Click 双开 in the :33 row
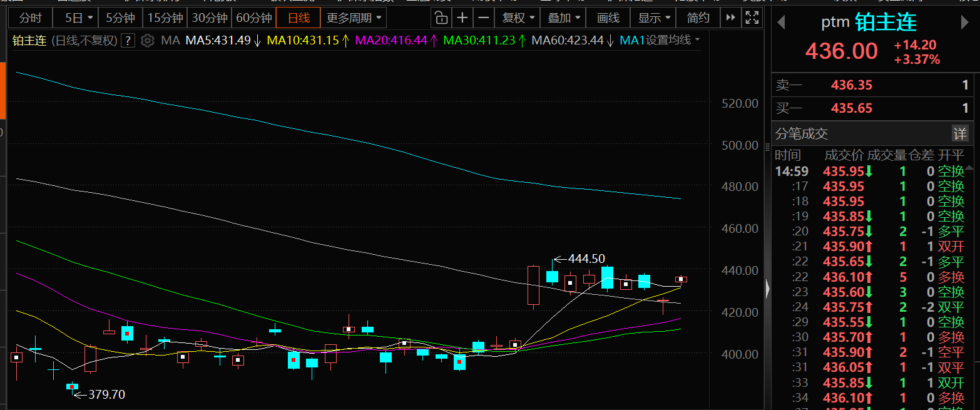This screenshot has height=410, width=980. [x=951, y=382]
